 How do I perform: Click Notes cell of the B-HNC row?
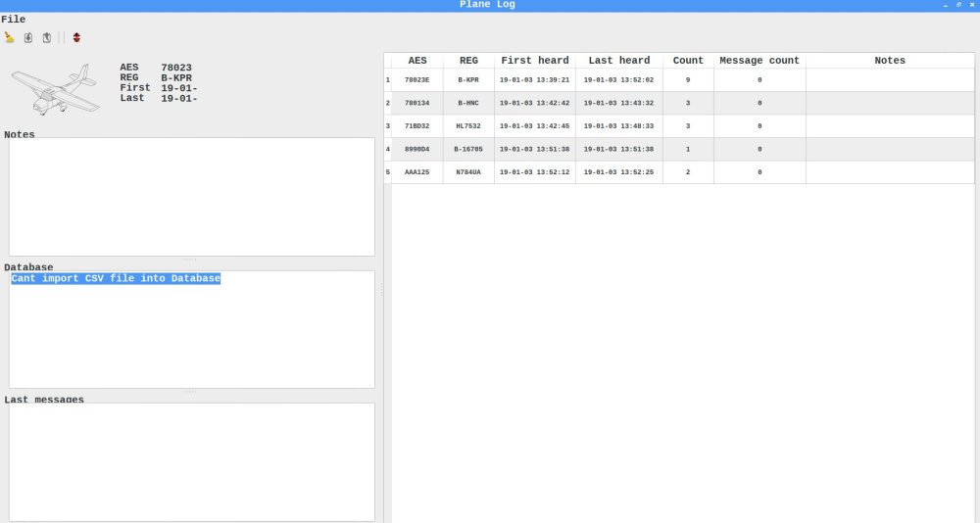point(890,103)
